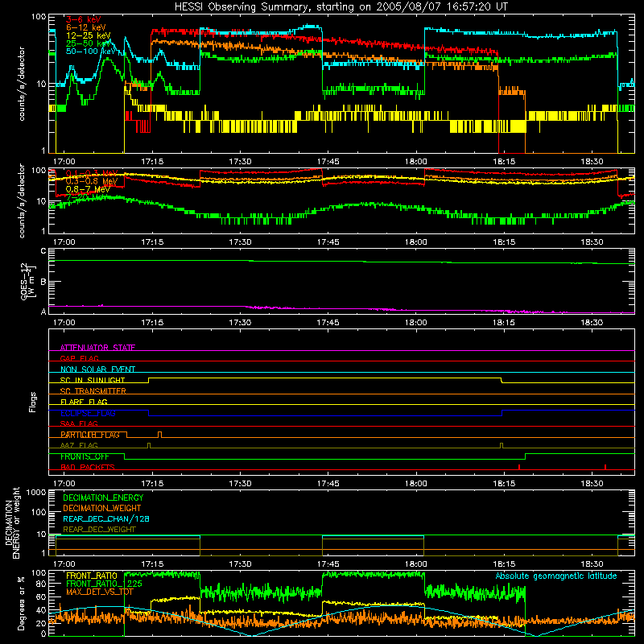Click the DECIMATION_ENERGY legend entry

[x=103, y=497]
